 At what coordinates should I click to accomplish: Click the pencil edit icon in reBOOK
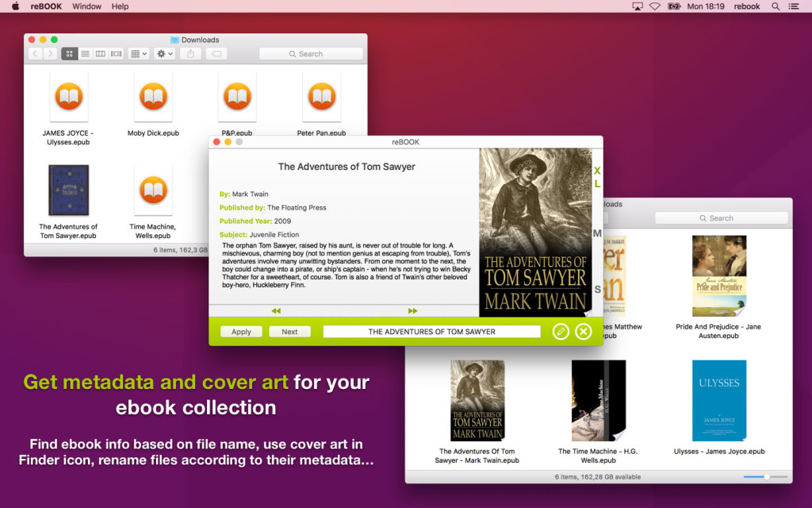[561, 331]
